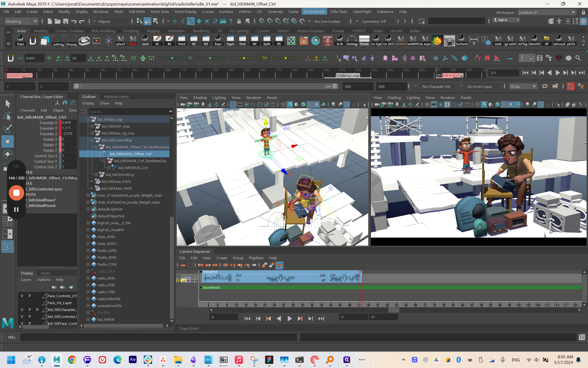The width and height of the screenshot is (588, 368).
Task: Click the p2surf shelf icon
Action: [121, 40]
